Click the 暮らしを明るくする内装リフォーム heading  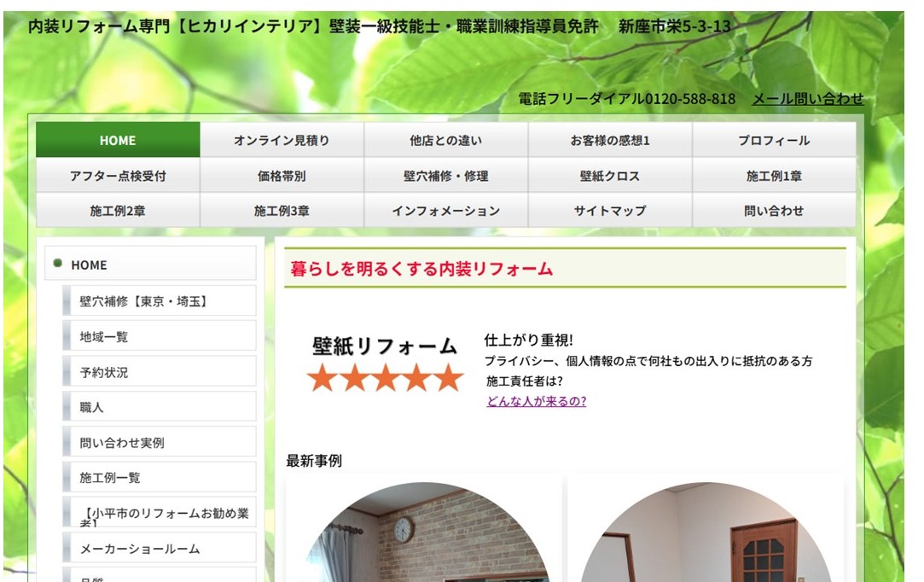tap(421, 268)
